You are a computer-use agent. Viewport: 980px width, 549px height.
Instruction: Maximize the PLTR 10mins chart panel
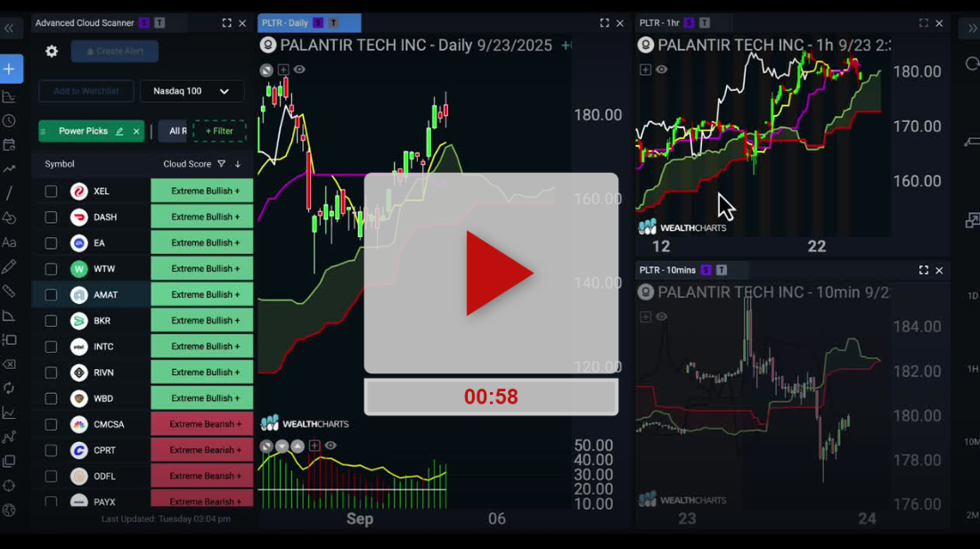click(924, 270)
